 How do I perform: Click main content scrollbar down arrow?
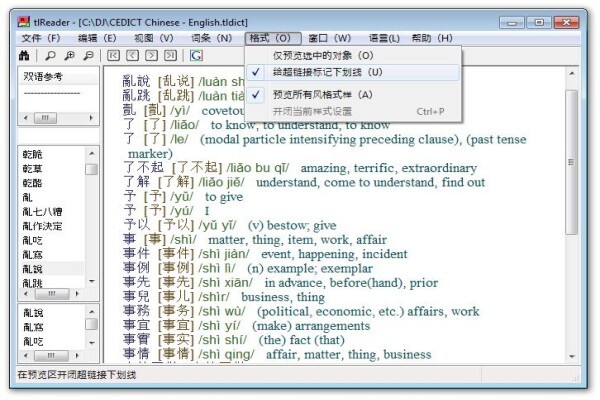point(572,356)
